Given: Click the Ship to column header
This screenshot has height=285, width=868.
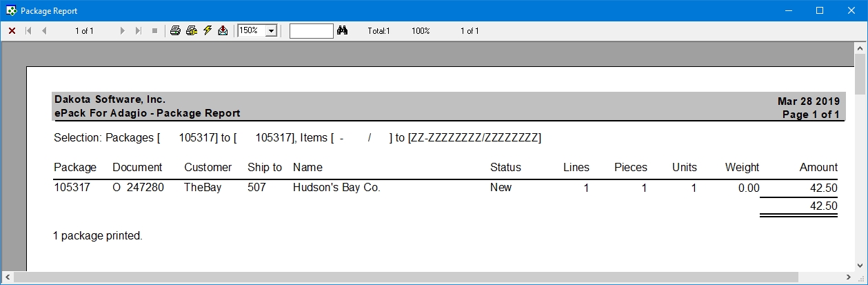Looking at the screenshot, I should [x=265, y=167].
